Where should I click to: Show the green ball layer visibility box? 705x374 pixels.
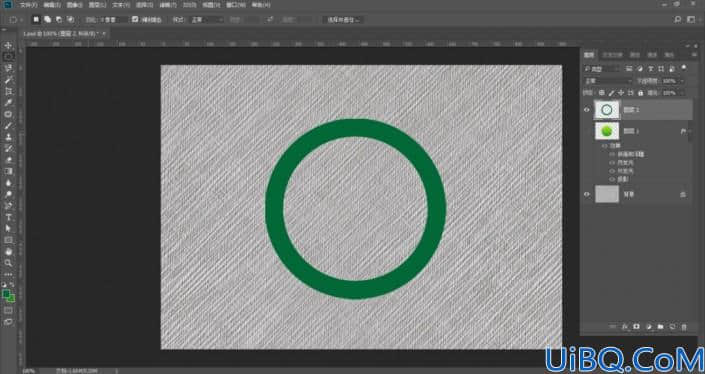pyautogui.click(x=587, y=131)
